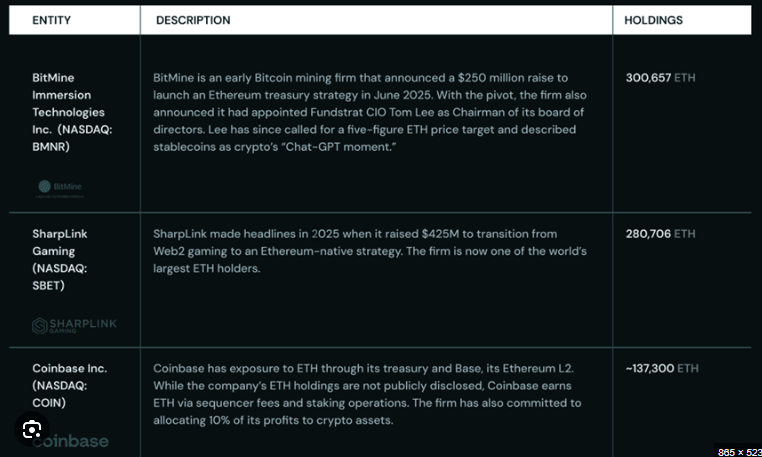This screenshot has width=762, height=457.
Task: Click the SharpLink description paragraph
Action: 370,251
